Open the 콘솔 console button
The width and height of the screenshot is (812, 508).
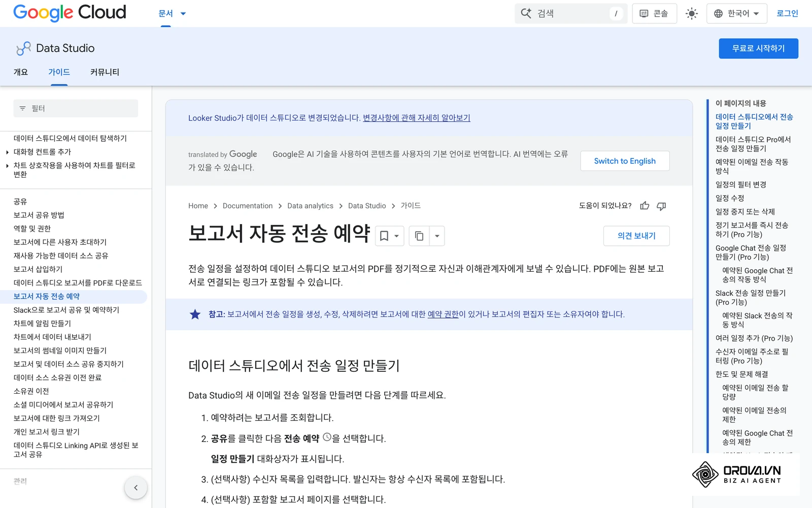click(x=654, y=14)
